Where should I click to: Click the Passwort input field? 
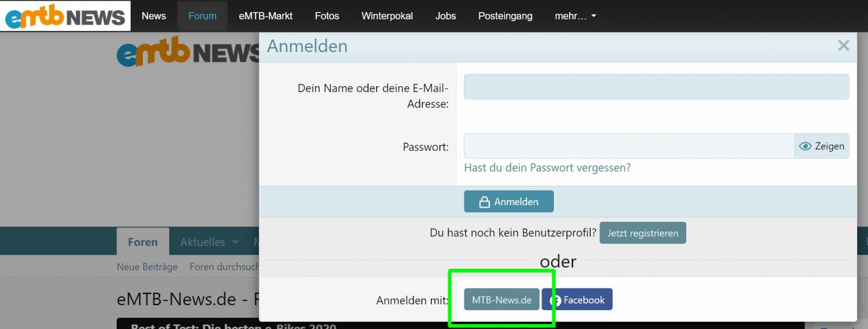pyautogui.click(x=628, y=146)
